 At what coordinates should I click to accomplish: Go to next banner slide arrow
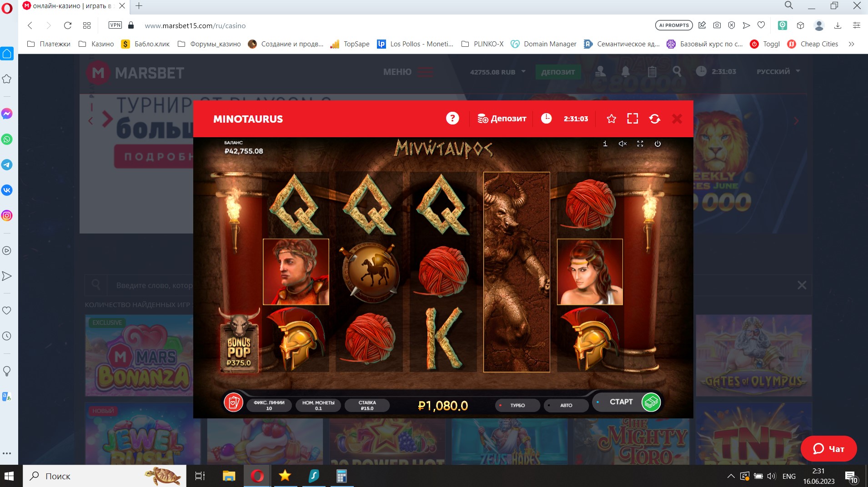point(796,121)
